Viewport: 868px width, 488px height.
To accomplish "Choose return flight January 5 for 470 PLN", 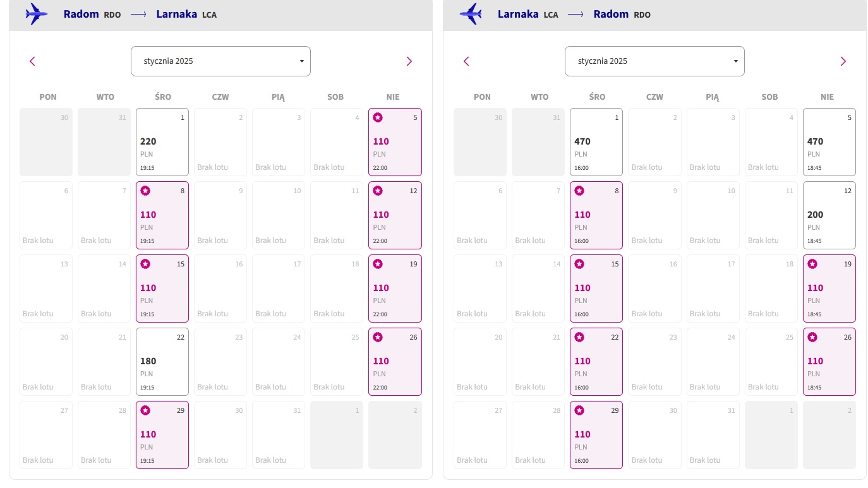I will click(829, 142).
